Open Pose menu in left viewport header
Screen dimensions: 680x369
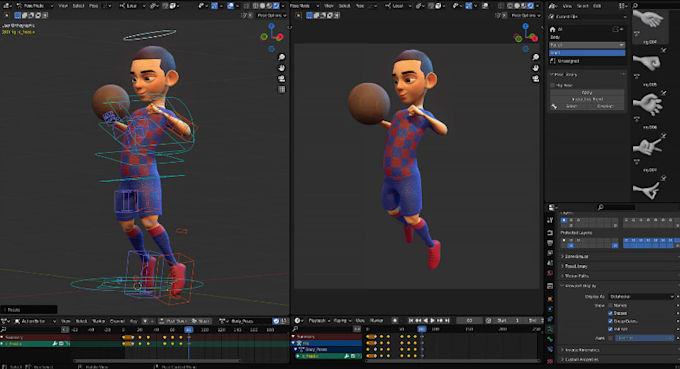93,6
